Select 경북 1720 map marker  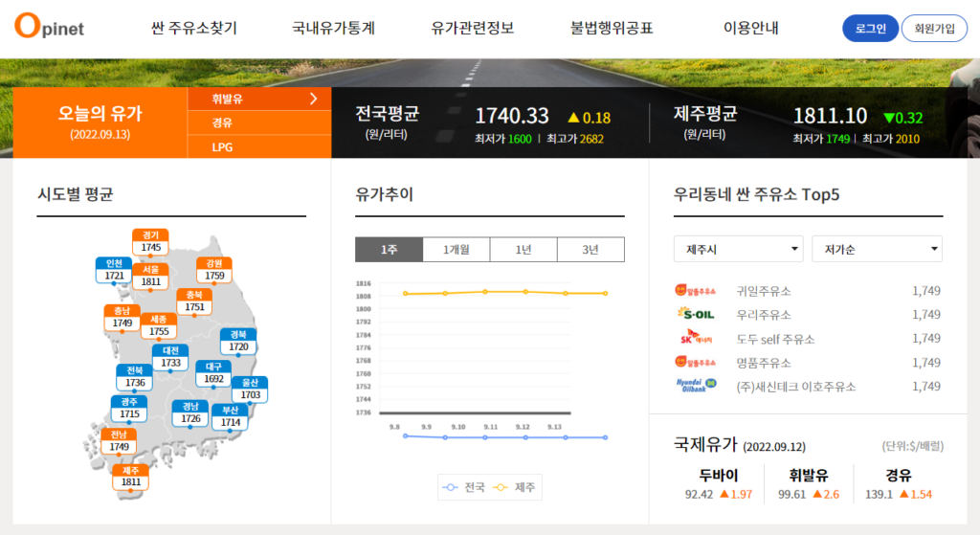point(238,342)
